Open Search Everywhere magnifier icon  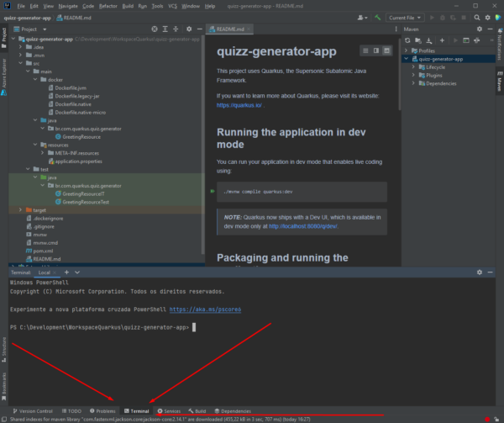tap(477, 18)
